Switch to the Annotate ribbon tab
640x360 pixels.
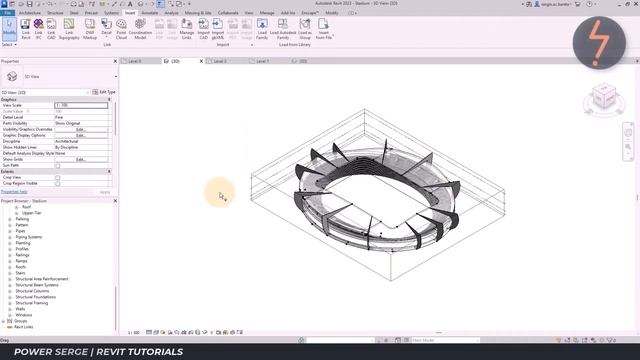[x=149, y=13]
